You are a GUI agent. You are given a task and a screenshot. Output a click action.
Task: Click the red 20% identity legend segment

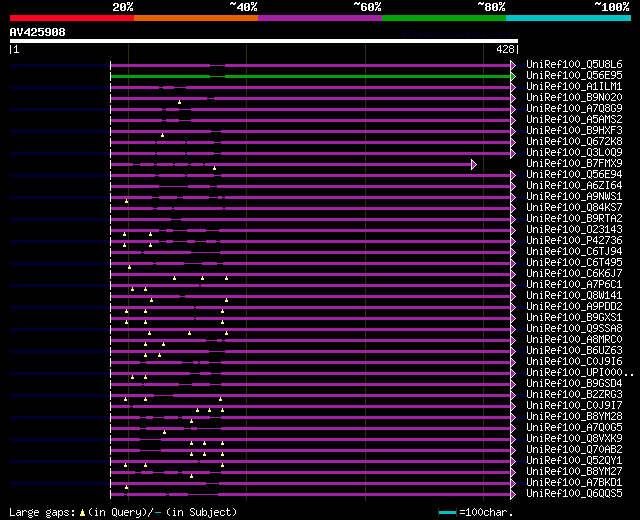click(x=72, y=18)
